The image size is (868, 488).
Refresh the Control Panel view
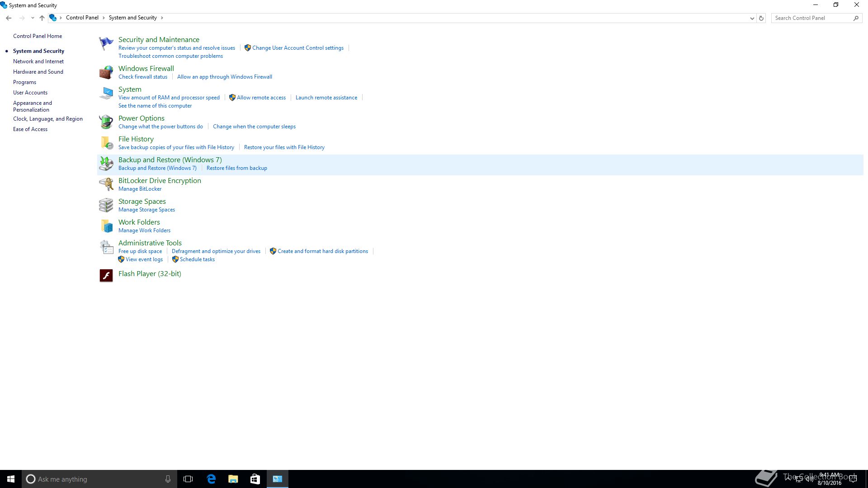pos(761,18)
